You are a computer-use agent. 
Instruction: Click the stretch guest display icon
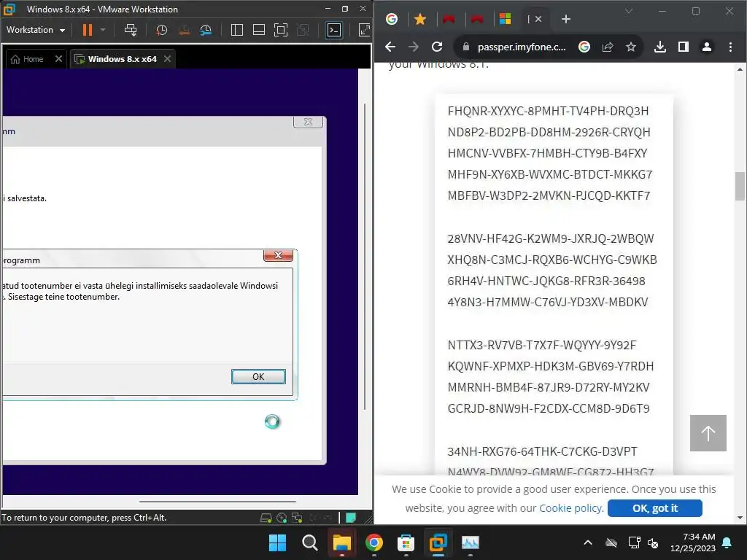click(365, 30)
